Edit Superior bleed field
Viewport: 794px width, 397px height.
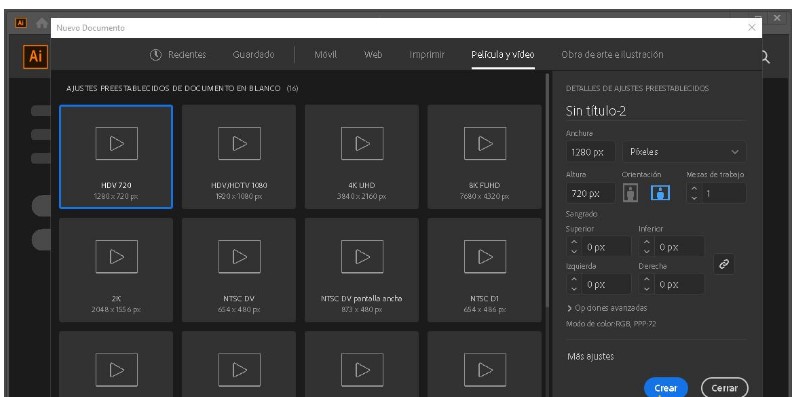pyautogui.click(x=606, y=247)
